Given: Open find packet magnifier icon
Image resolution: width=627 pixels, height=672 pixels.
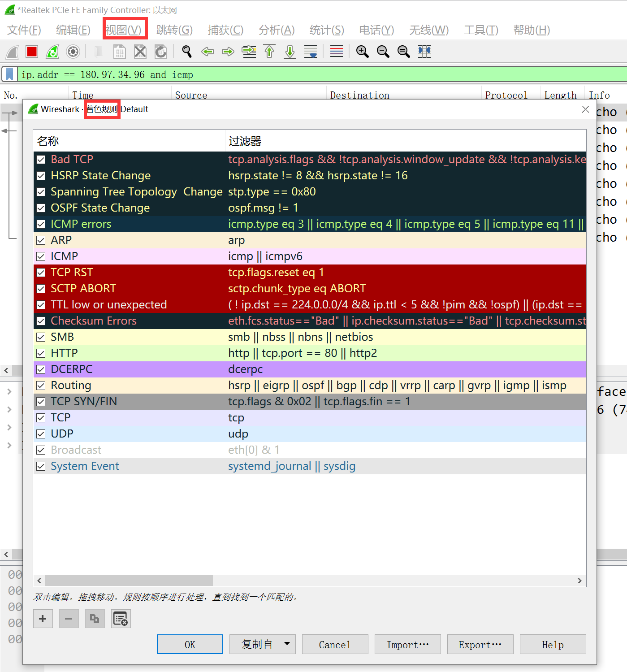Looking at the screenshot, I should (187, 52).
